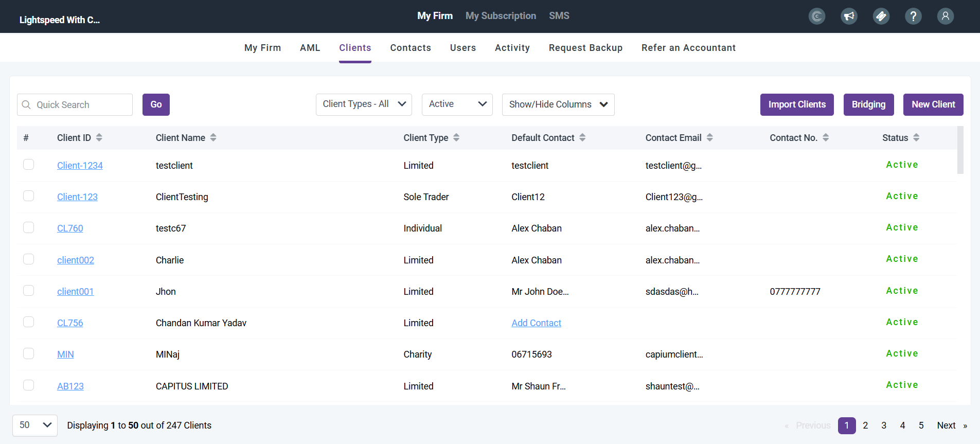Open the user profile icon
The height and width of the screenshot is (444, 980).
946,16
